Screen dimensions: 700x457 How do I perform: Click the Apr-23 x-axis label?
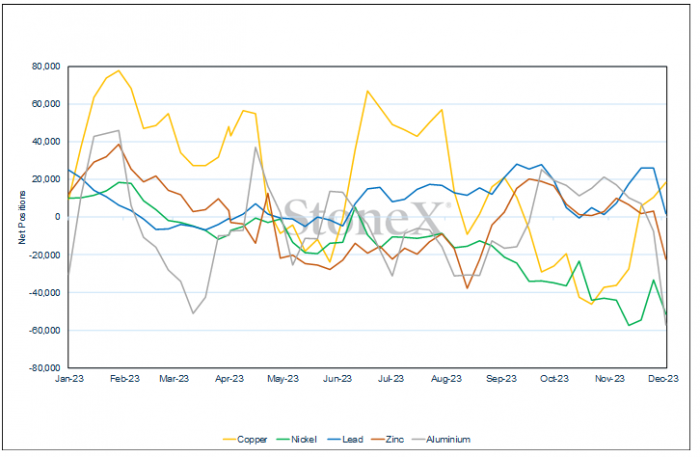coord(229,379)
